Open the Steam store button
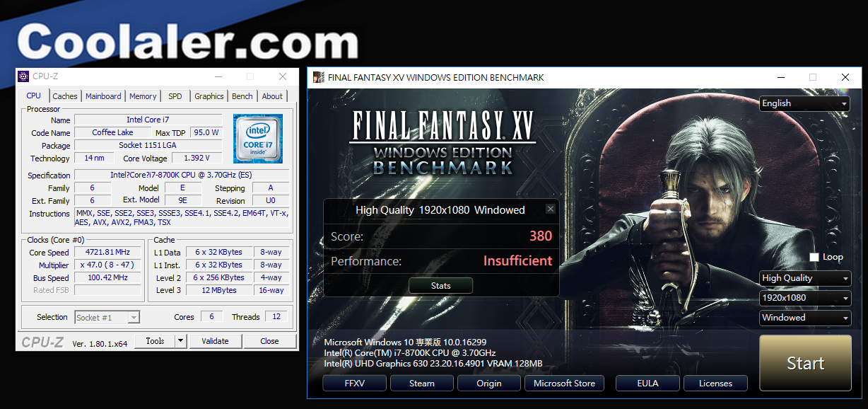The width and height of the screenshot is (868, 409). click(x=422, y=384)
